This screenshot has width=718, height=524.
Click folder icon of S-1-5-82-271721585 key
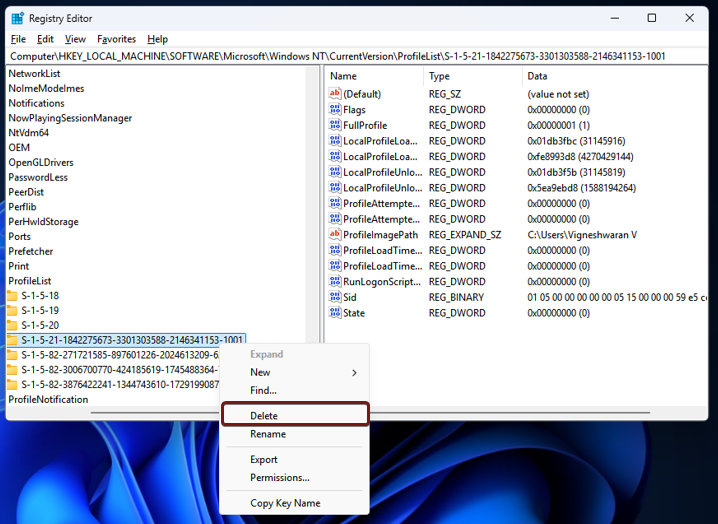click(12, 355)
